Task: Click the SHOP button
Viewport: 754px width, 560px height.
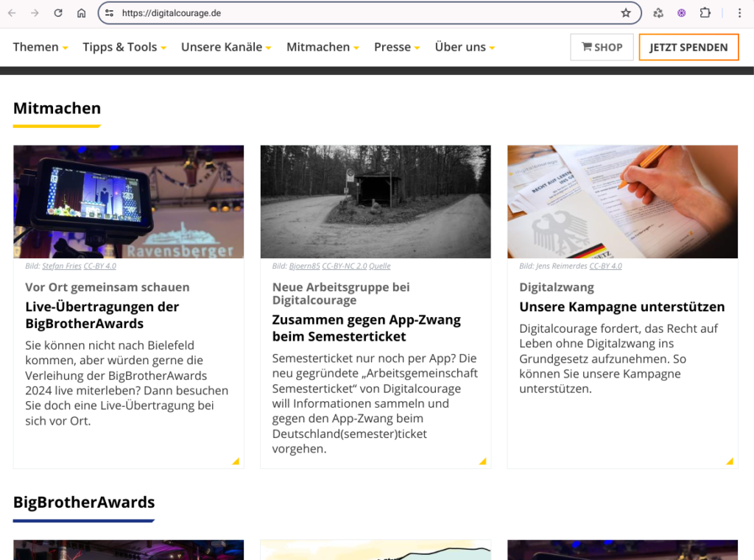Action: pyautogui.click(x=602, y=47)
